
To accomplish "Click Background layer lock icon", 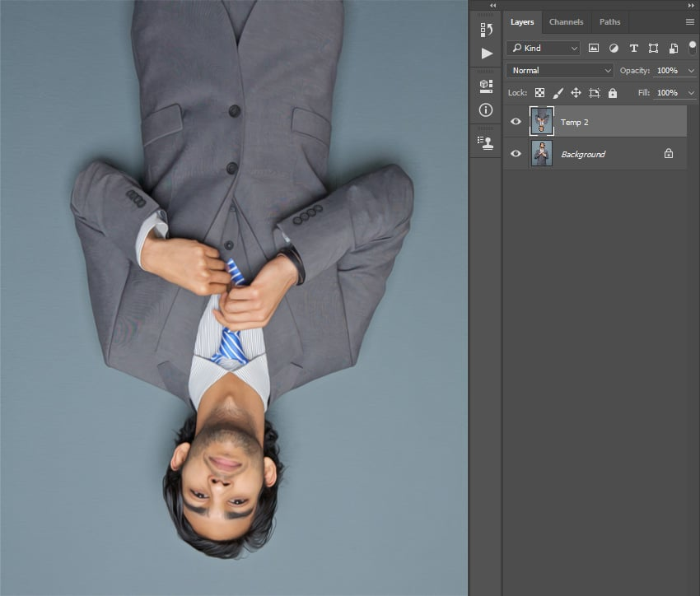I will 669,153.
